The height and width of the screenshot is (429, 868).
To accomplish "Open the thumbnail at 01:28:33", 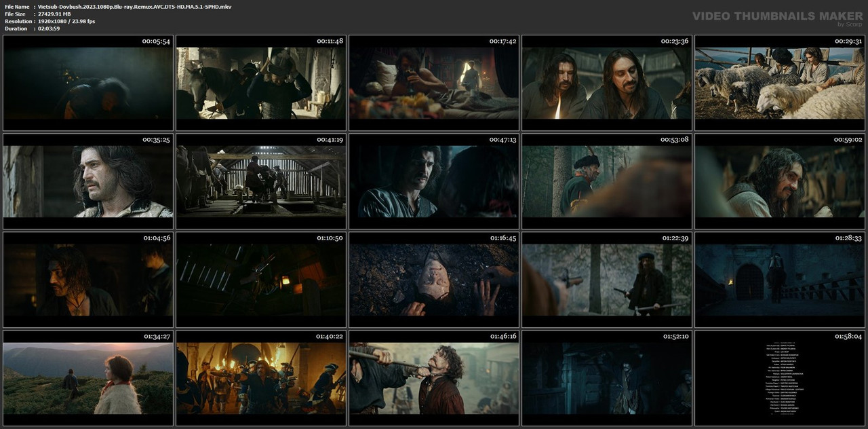I will [x=780, y=280].
